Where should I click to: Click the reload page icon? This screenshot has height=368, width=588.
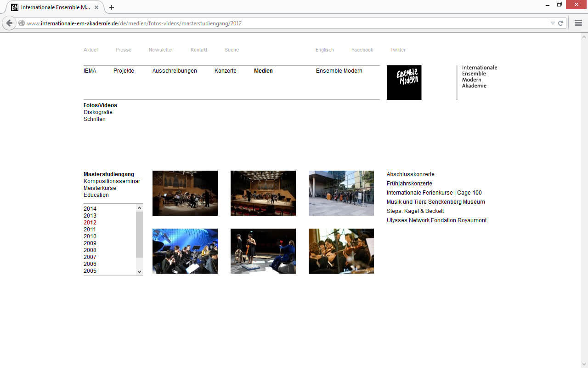pos(560,23)
